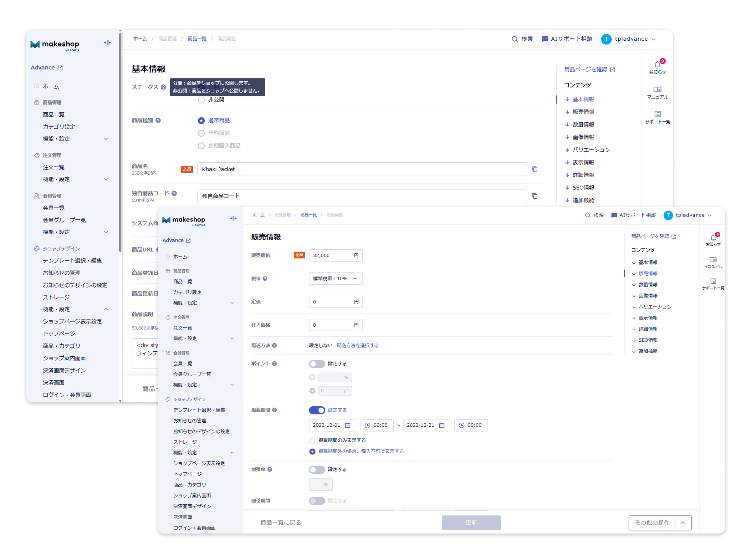Image resolution: width=751 pixels, height=560 pixels.
Task: Jump to 数量情報 in front contents list
Action: coord(648,285)
